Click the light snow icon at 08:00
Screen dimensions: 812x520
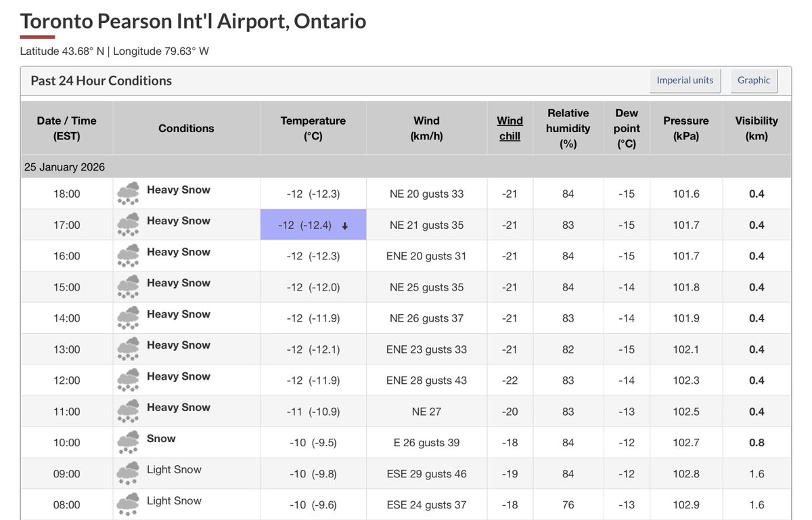click(128, 504)
